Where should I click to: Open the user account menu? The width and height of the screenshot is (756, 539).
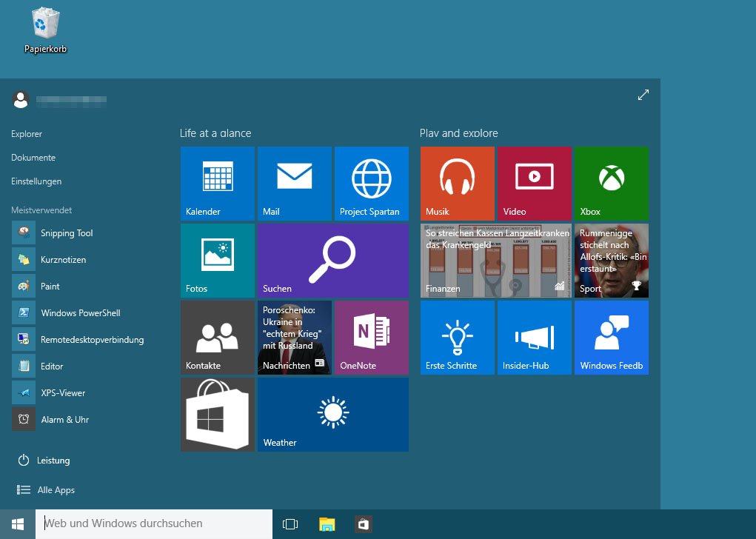(58, 100)
